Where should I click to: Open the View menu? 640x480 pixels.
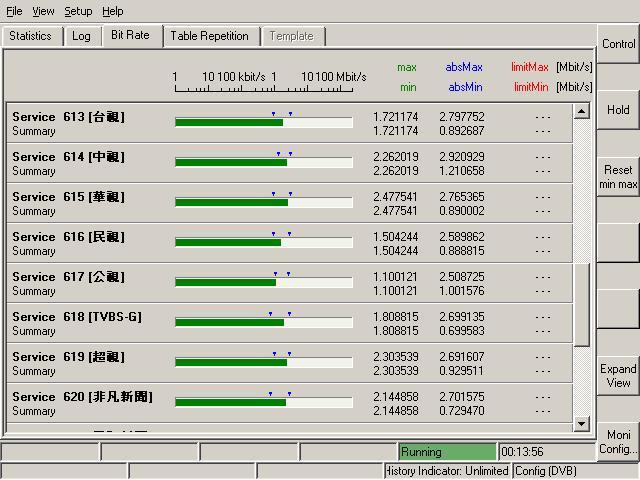(43, 11)
